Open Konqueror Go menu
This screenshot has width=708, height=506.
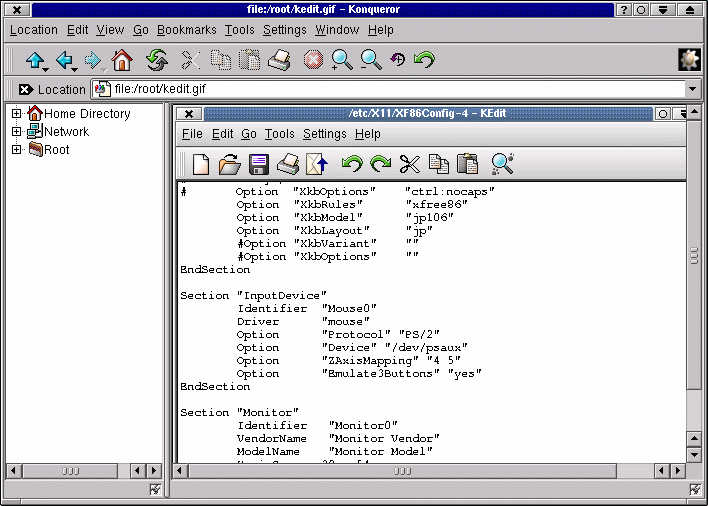141,30
